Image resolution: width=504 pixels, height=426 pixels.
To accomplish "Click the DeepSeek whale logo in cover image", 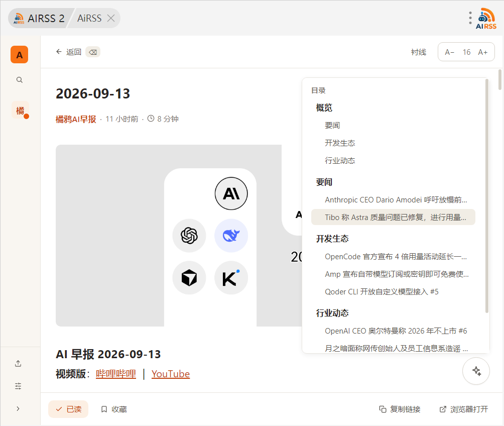I will [231, 236].
